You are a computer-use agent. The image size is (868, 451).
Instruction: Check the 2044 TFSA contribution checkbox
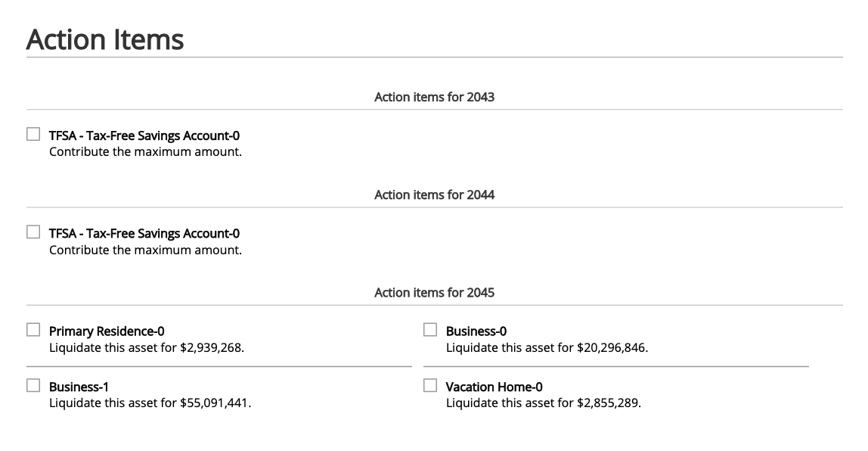pos(33,232)
